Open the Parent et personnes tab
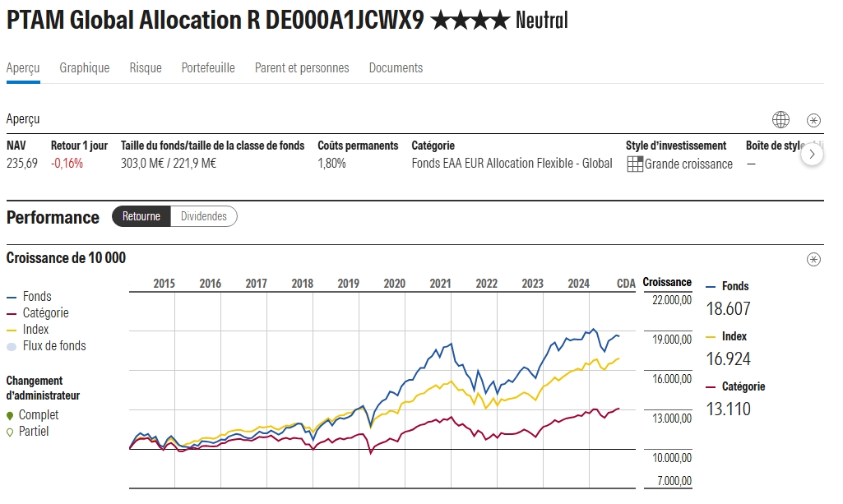The width and height of the screenshot is (843, 504). point(302,68)
